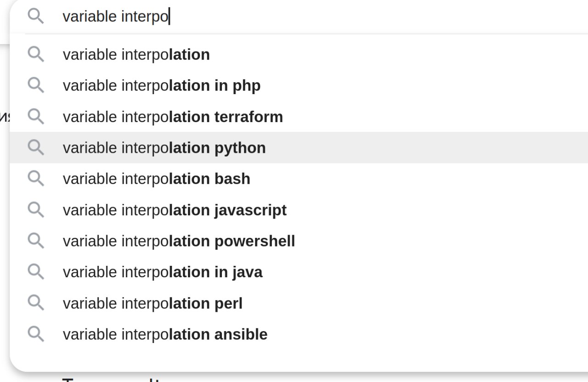
Task: Choose 'variable interpolation javascript' suggestion
Action: [x=299, y=210]
